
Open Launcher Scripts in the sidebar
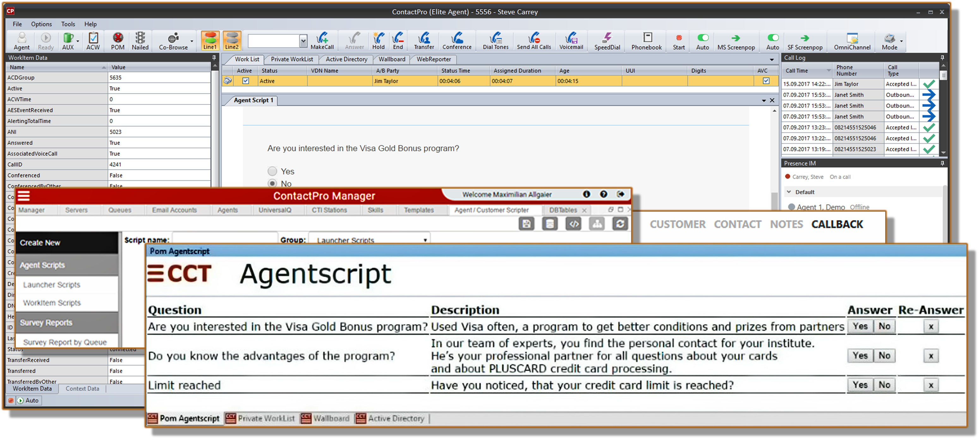[52, 285]
